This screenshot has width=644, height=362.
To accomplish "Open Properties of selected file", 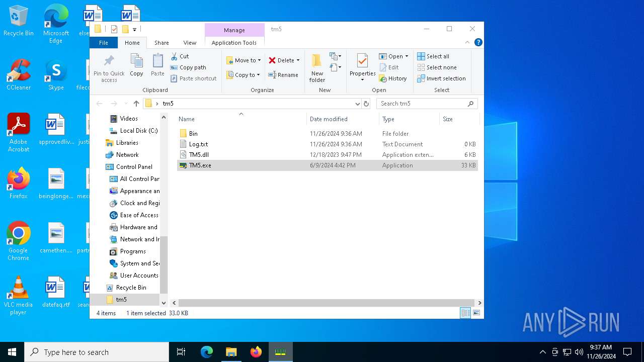I will tap(362, 64).
